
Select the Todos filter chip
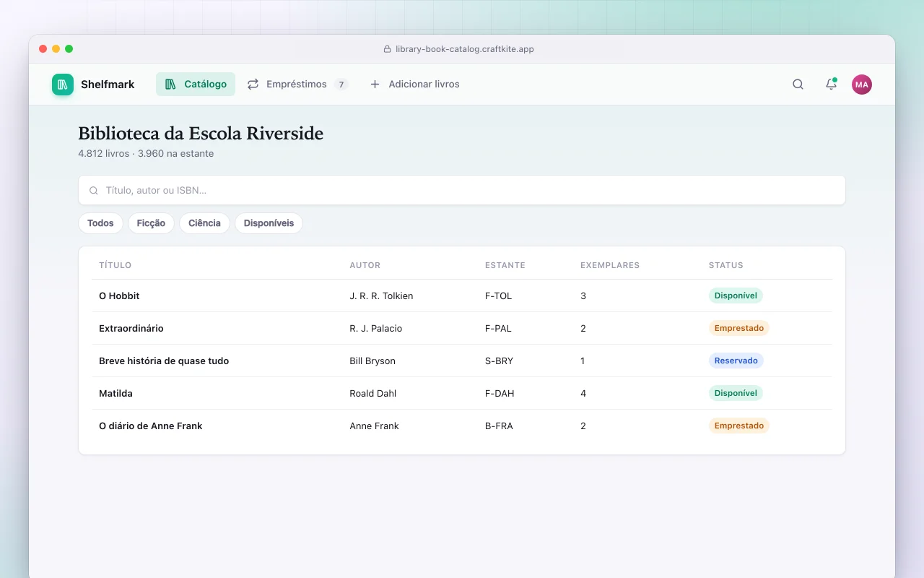pos(100,223)
